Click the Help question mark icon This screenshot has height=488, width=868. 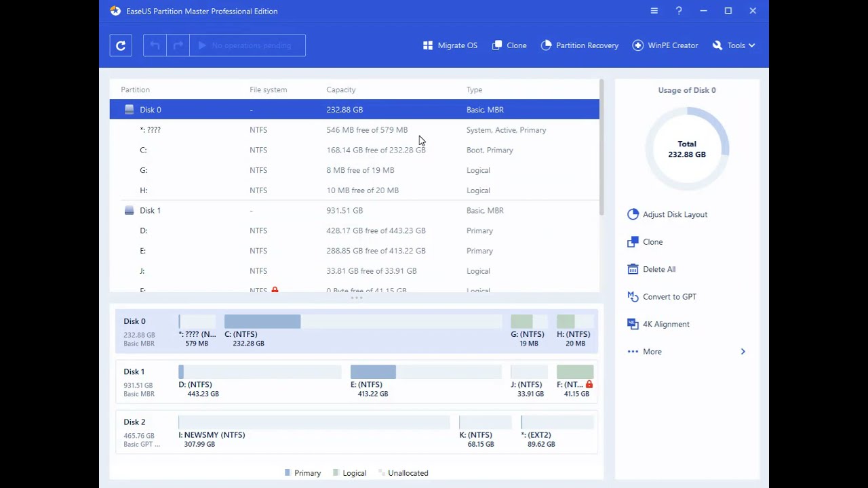click(679, 11)
